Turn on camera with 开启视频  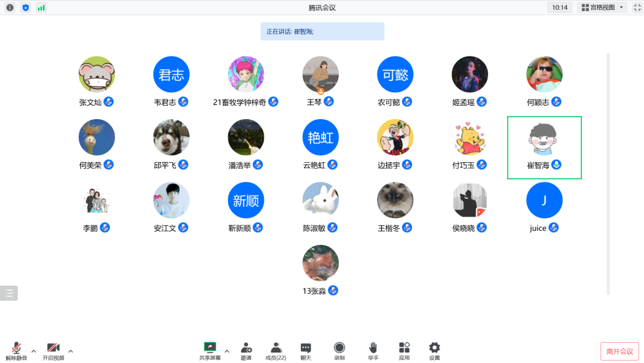[x=53, y=351]
